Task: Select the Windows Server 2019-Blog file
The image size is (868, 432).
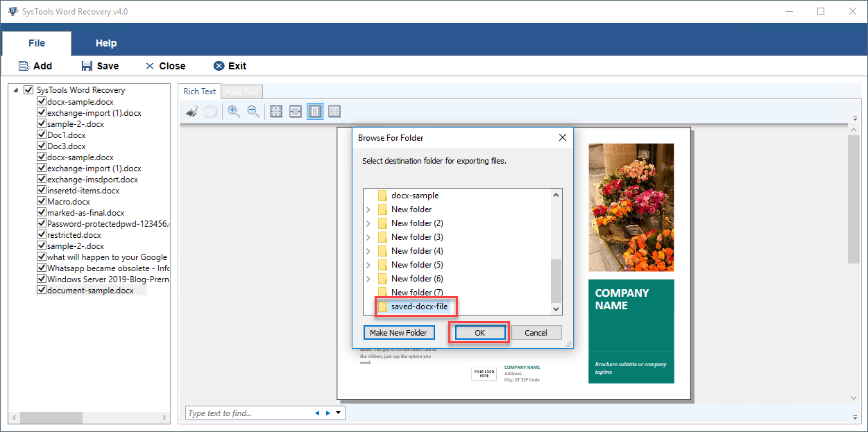Action: tap(108, 279)
